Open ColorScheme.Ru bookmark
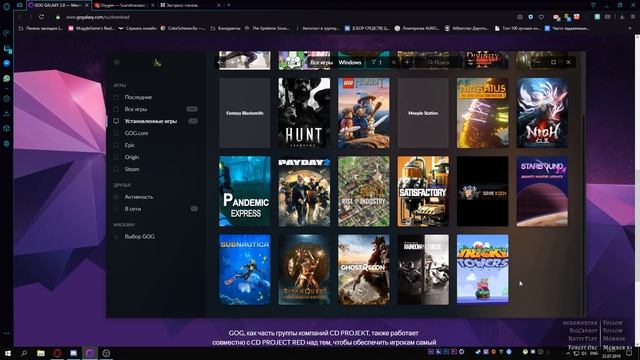Viewport: 640px width, 360px height. [183, 28]
